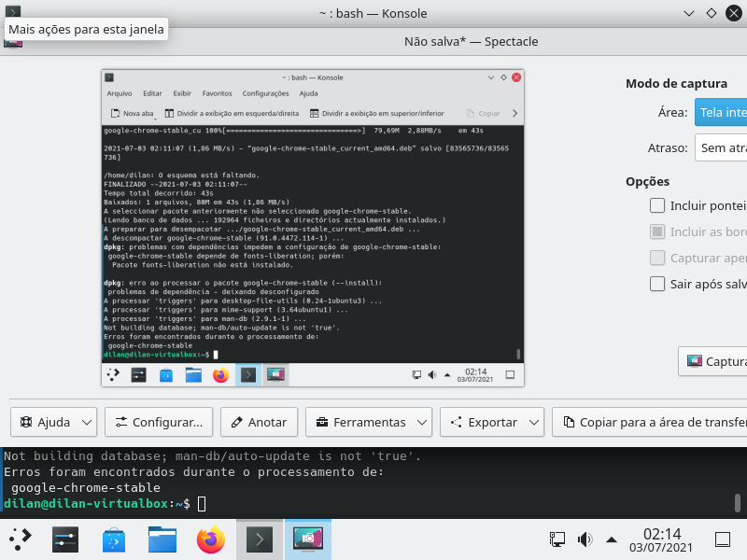
Task: Click the 'Modo de captura' heading
Action: pos(676,84)
